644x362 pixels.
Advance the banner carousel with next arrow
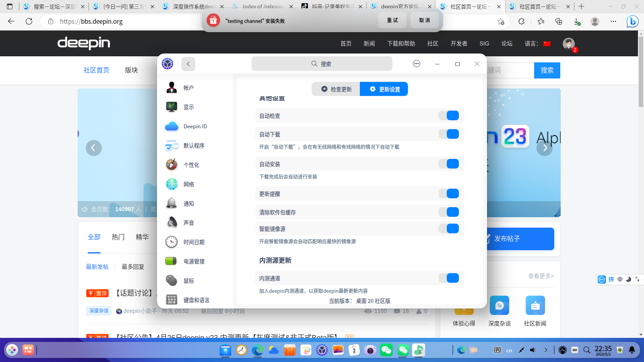tap(545, 148)
